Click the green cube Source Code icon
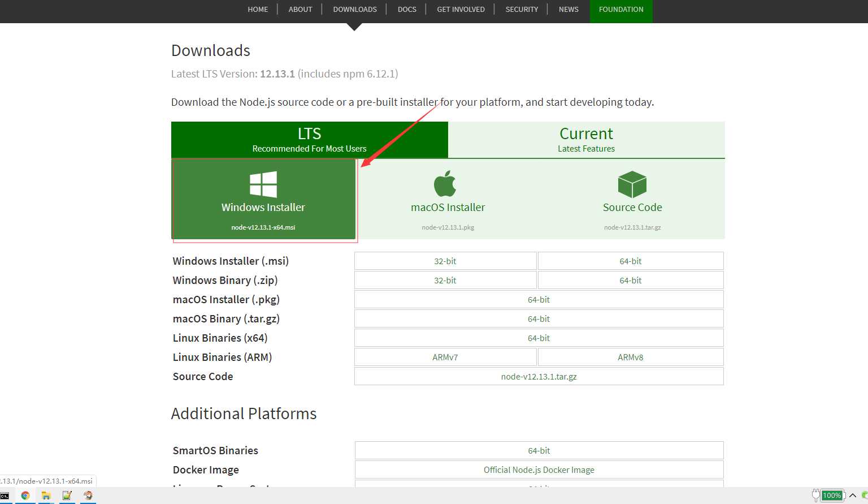The height and width of the screenshot is (504, 868). pyautogui.click(x=632, y=184)
